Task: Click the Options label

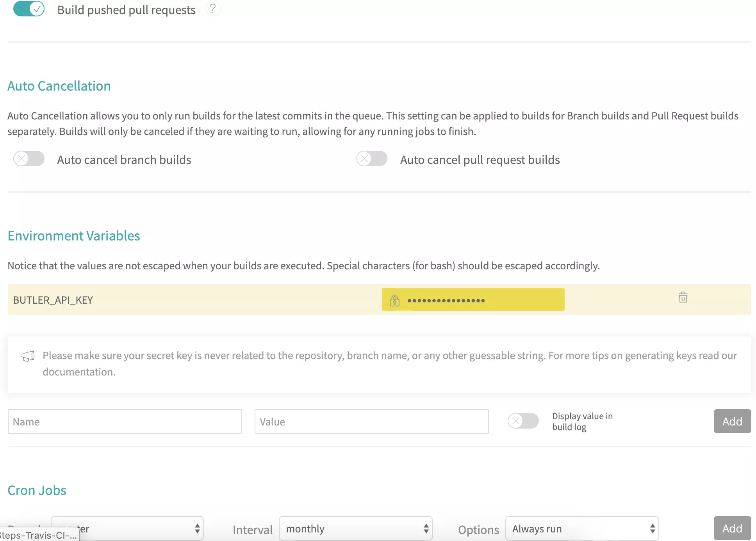Action: click(x=478, y=530)
